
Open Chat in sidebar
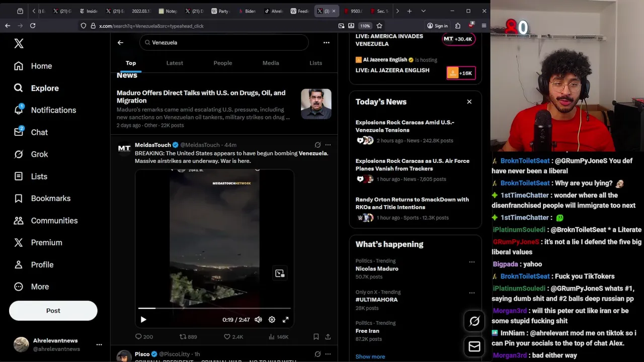31,132
